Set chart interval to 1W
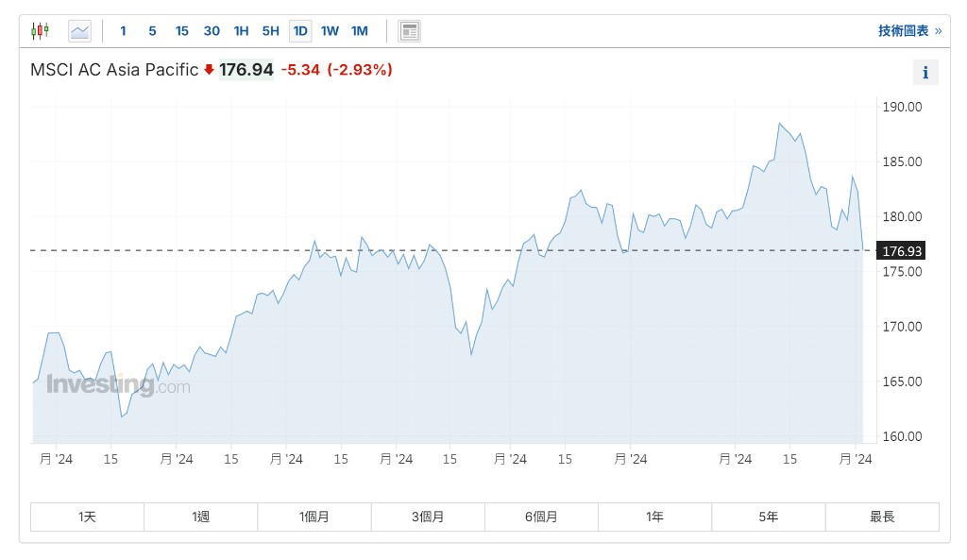 (x=330, y=31)
